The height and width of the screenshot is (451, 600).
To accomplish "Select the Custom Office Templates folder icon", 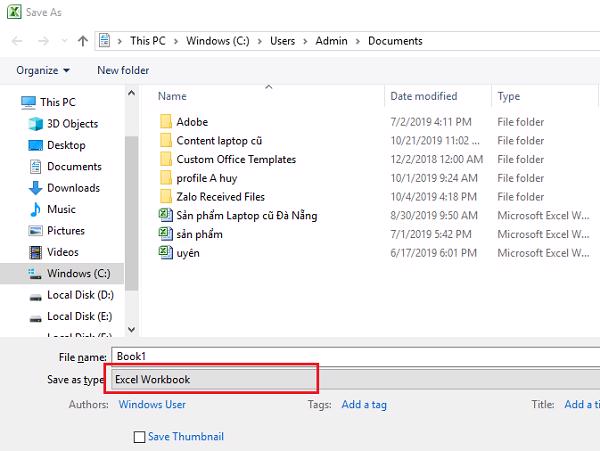I will pos(166,159).
